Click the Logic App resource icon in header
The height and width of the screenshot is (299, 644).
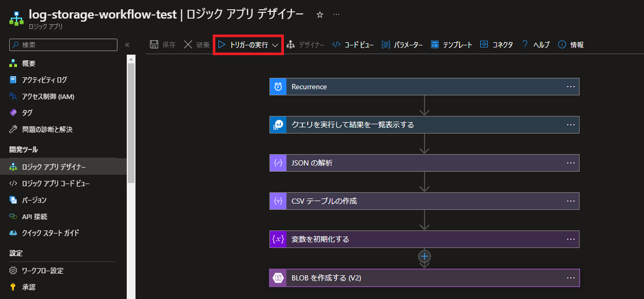coord(17,18)
